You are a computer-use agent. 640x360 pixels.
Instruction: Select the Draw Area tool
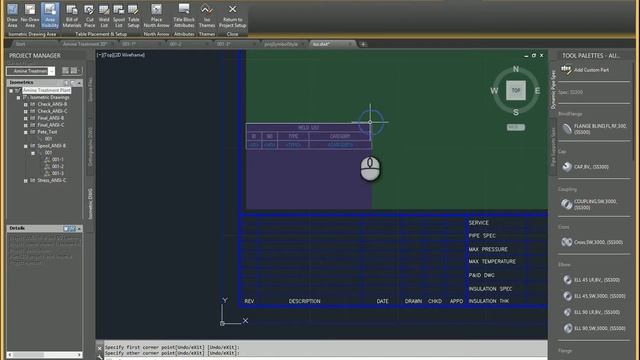pyautogui.click(x=13, y=16)
